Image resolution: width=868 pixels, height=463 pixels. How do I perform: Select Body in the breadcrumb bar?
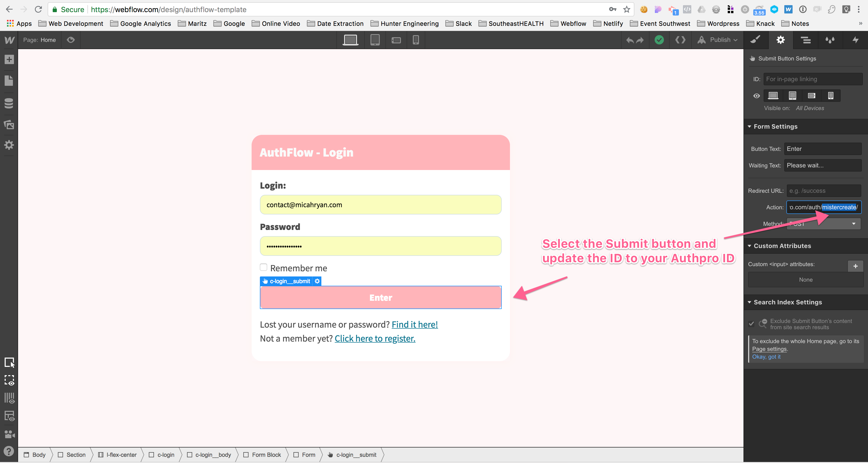click(35, 454)
